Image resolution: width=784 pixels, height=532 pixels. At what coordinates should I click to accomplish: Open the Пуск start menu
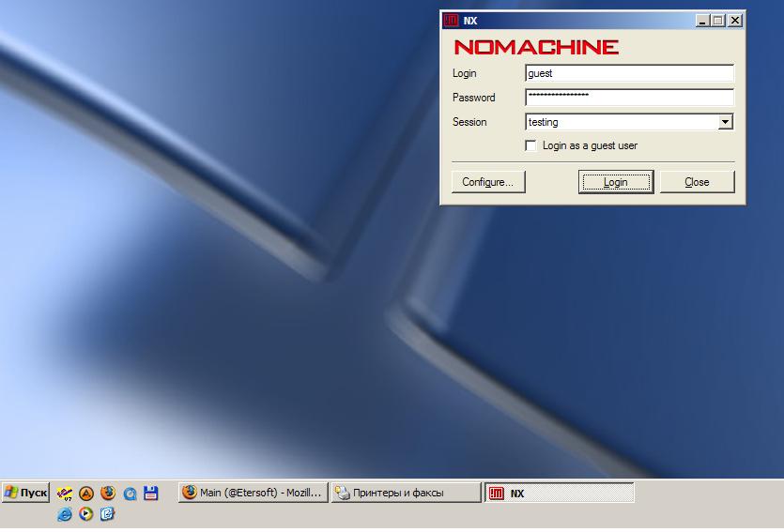click(x=25, y=493)
